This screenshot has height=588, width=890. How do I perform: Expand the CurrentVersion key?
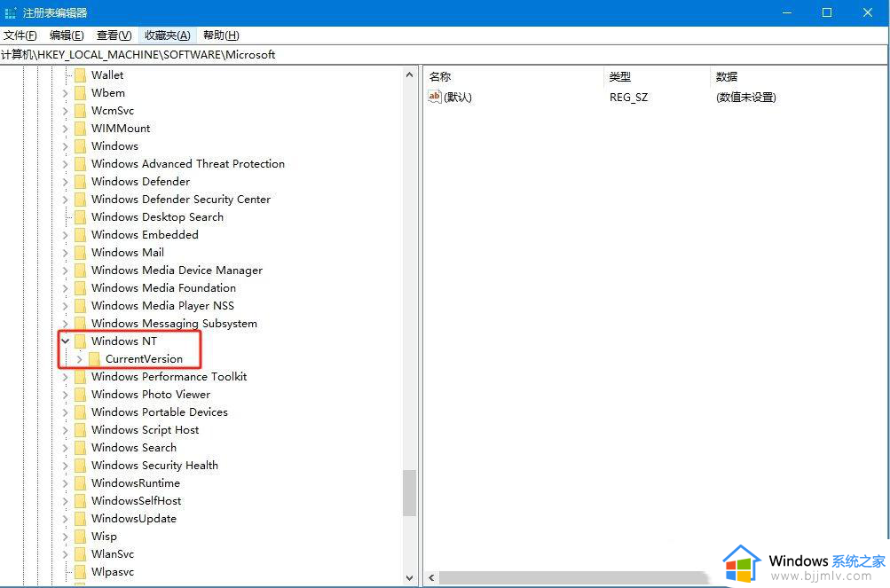pyautogui.click(x=80, y=358)
